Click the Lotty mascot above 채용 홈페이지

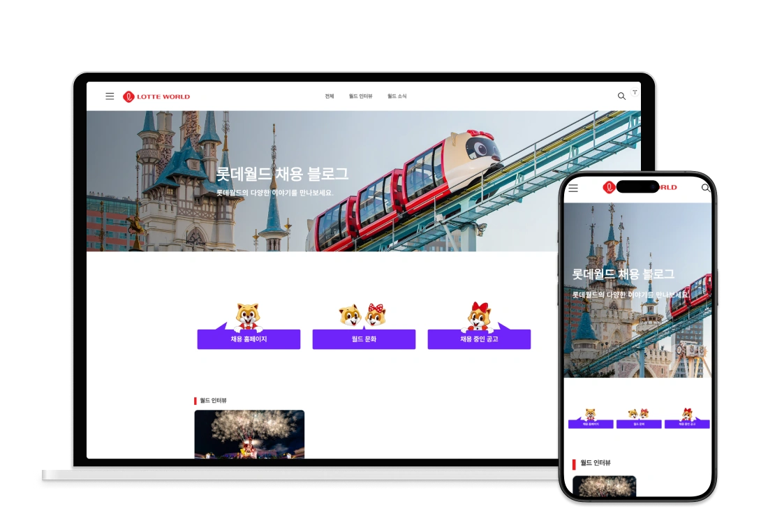pyautogui.click(x=248, y=316)
